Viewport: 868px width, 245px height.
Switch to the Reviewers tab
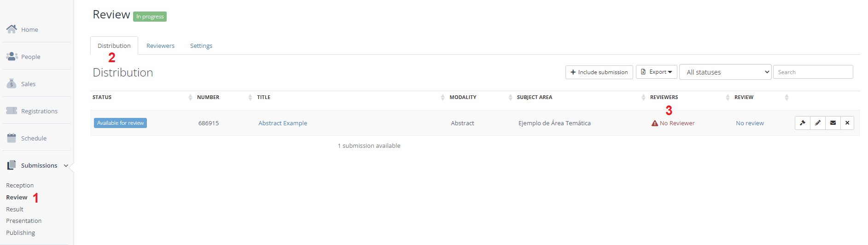[160, 46]
